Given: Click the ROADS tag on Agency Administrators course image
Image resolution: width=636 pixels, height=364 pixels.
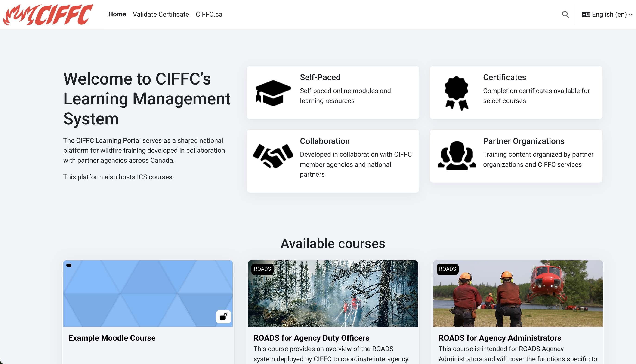Looking at the screenshot, I should coord(447,269).
